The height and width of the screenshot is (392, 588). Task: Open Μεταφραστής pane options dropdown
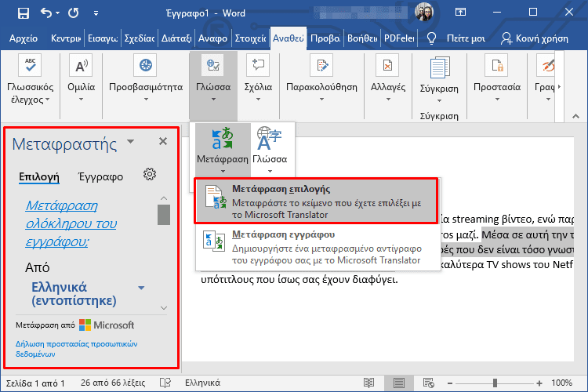[130, 142]
